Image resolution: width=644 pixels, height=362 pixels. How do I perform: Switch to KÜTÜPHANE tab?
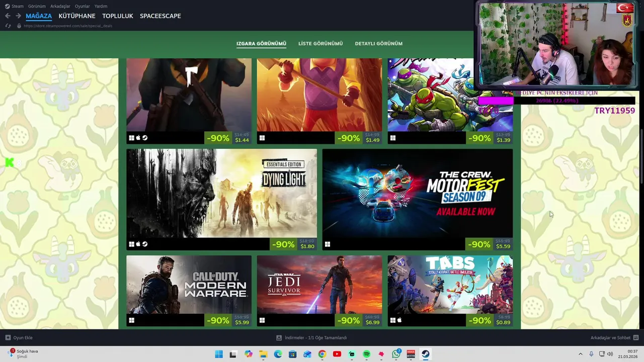tap(77, 16)
